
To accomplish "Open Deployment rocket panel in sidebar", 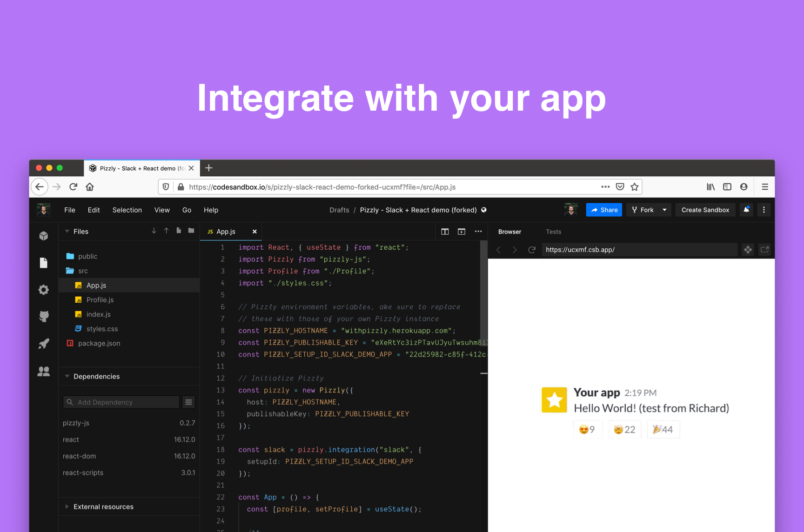I will click(x=44, y=344).
